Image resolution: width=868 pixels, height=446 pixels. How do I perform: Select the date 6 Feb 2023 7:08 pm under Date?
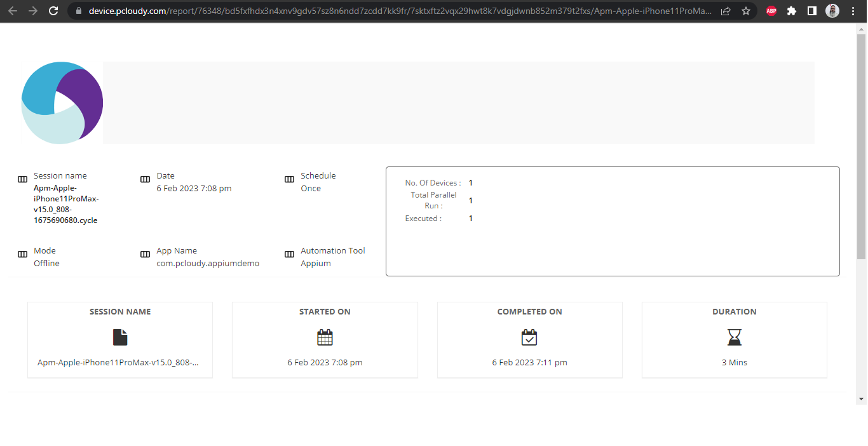(x=194, y=189)
